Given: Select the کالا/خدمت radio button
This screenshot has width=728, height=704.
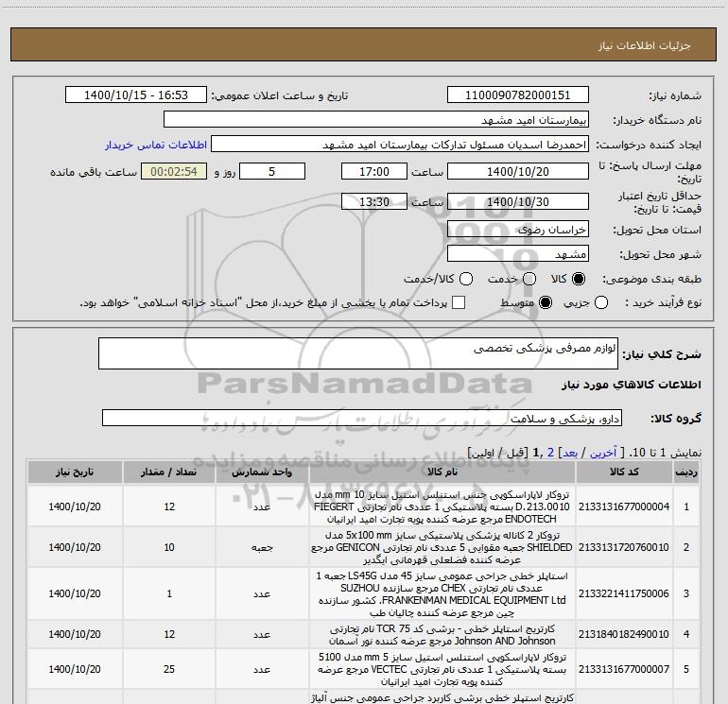Looking at the screenshot, I should [x=466, y=279].
